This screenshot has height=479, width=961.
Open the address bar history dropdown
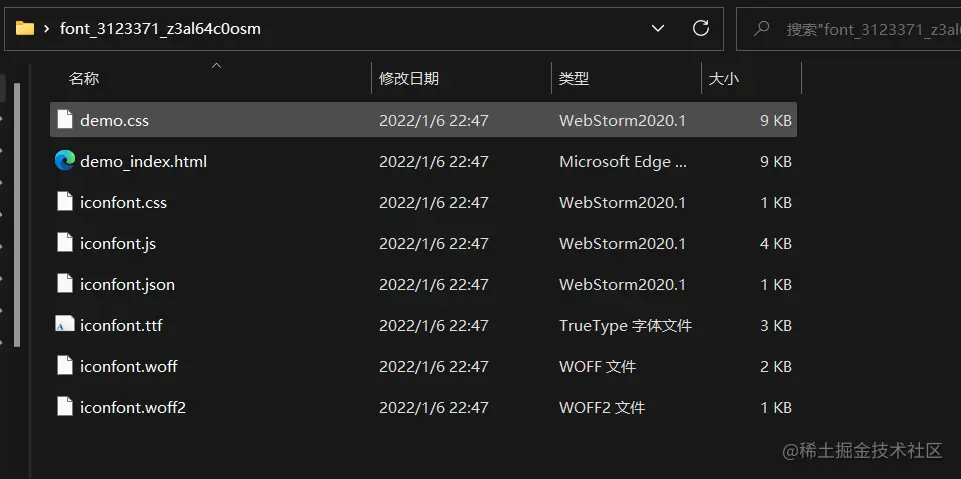tap(658, 28)
